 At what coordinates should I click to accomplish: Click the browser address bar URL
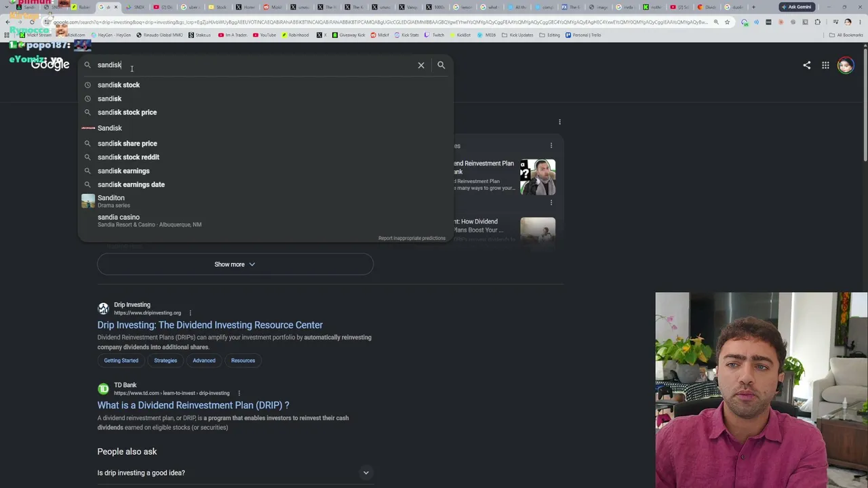380,22
